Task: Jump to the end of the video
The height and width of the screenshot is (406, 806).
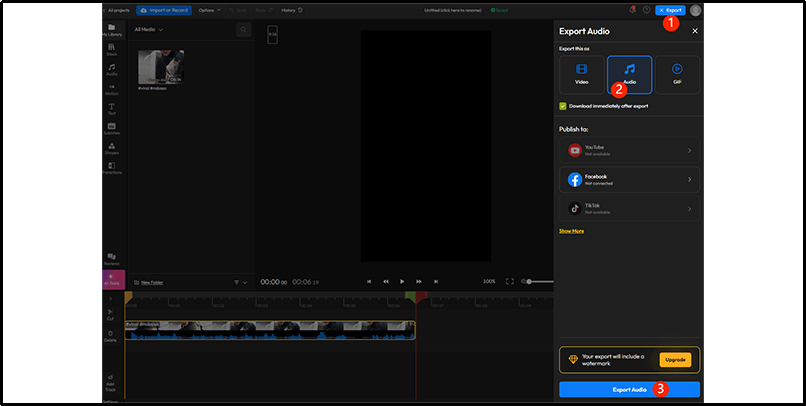Action: point(436,281)
